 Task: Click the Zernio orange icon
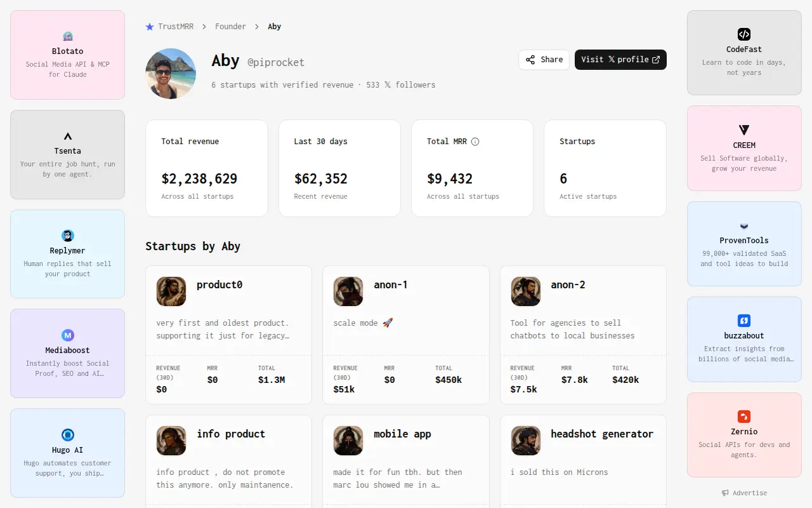tap(744, 417)
